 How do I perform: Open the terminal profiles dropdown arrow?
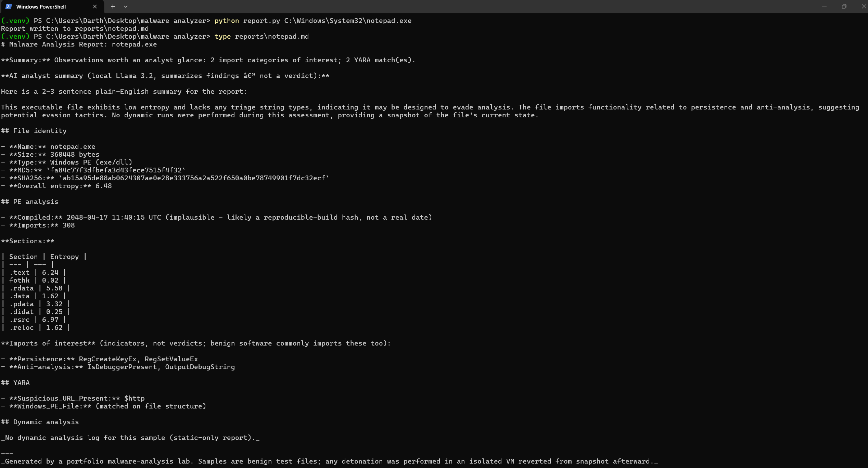(x=126, y=6)
